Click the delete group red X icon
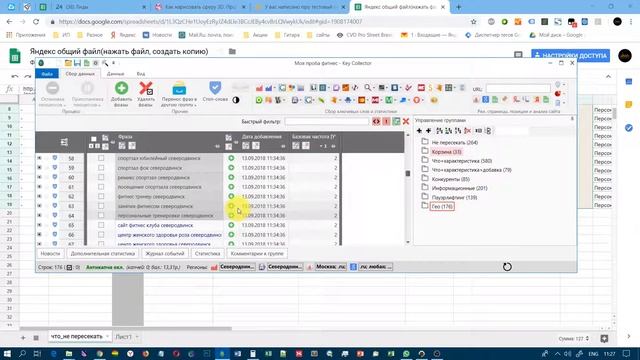This screenshot has width=640, height=360. (468, 131)
